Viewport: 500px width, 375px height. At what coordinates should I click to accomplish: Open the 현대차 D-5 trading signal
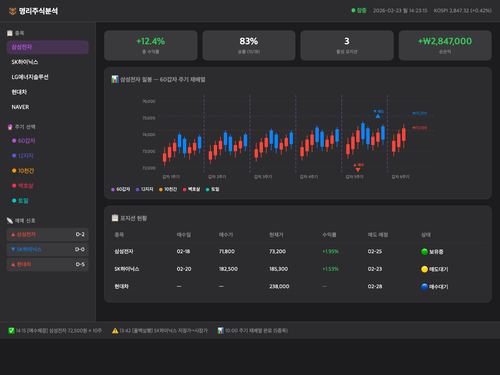pos(48,264)
